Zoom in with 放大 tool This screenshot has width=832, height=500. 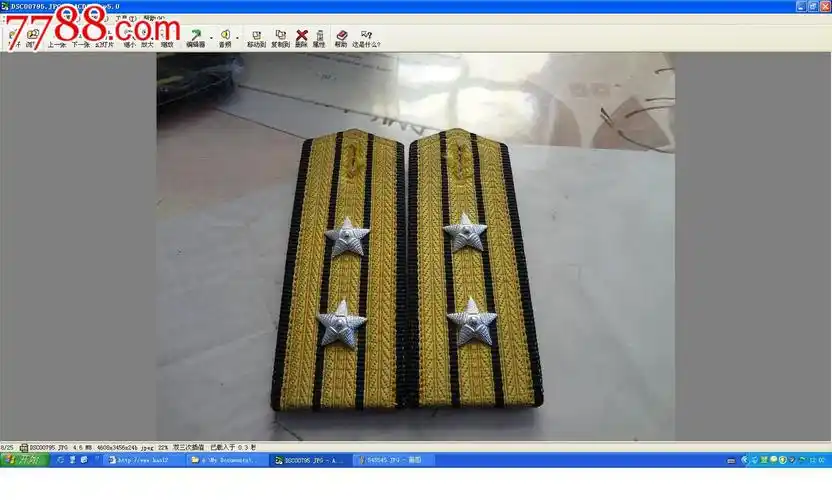[x=147, y=38]
